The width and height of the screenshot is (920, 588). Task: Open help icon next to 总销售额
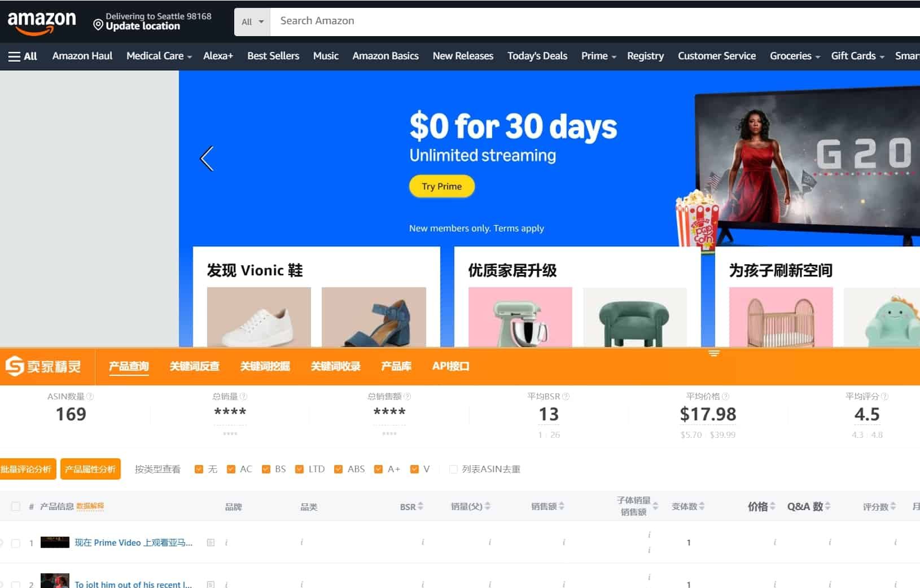pos(408,397)
